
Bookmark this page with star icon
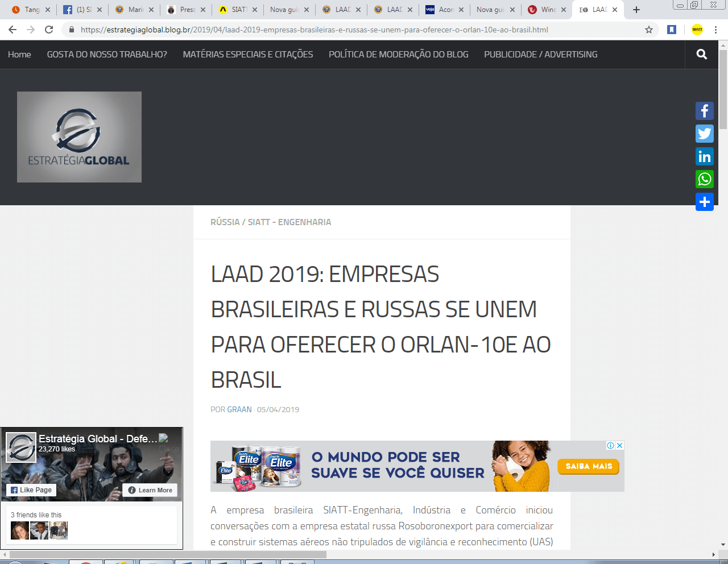[x=649, y=30]
